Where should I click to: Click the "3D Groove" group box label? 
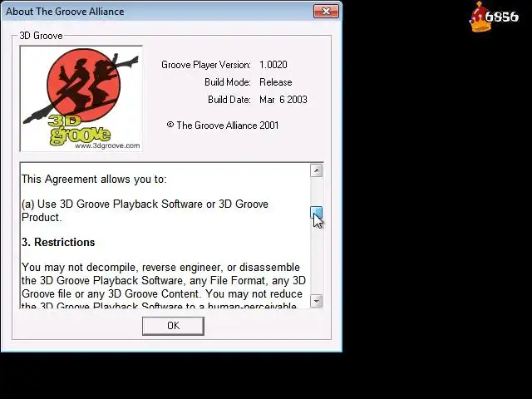pyautogui.click(x=41, y=36)
